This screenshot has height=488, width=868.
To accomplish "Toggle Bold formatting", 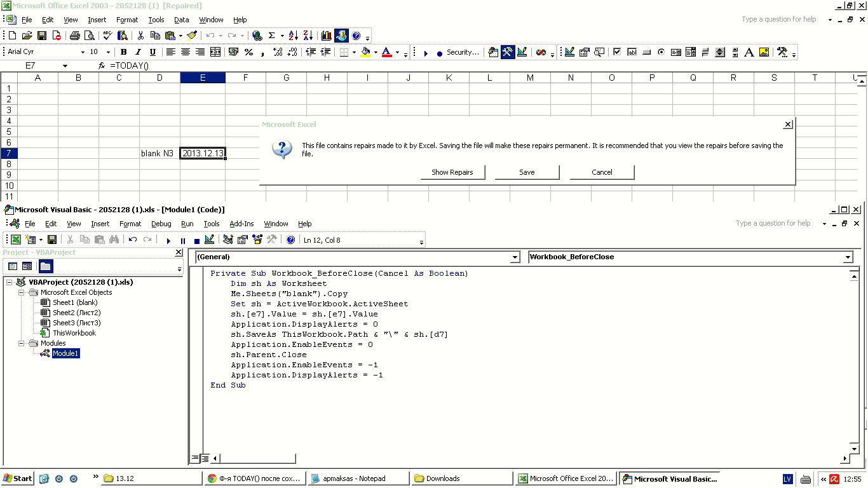I will 123,52.
